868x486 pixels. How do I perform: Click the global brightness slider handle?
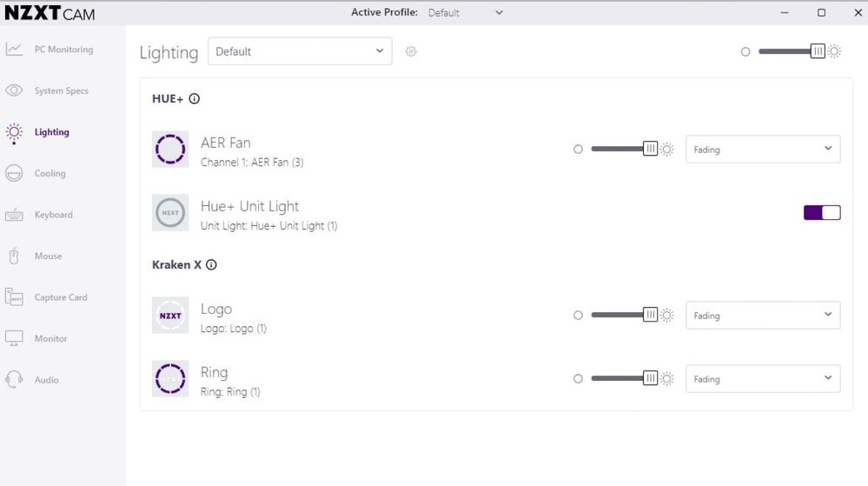pyautogui.click(x=818, y=51)
